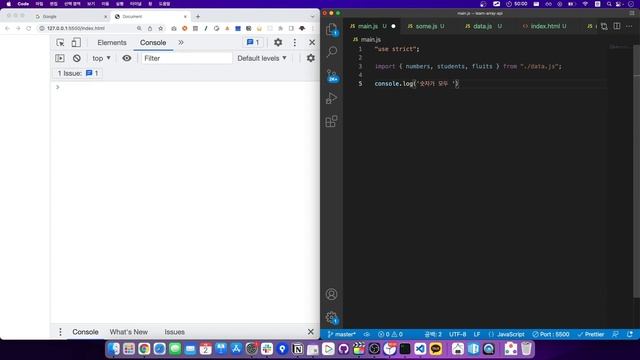Open changes icon in VS Code editor
The image size is (640, 360).
604,26
